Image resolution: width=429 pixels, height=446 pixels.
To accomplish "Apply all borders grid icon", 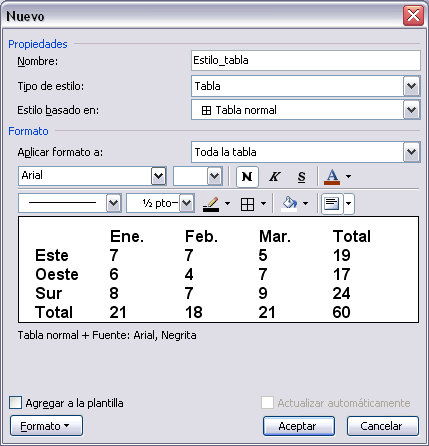I will tap(247, 204).
